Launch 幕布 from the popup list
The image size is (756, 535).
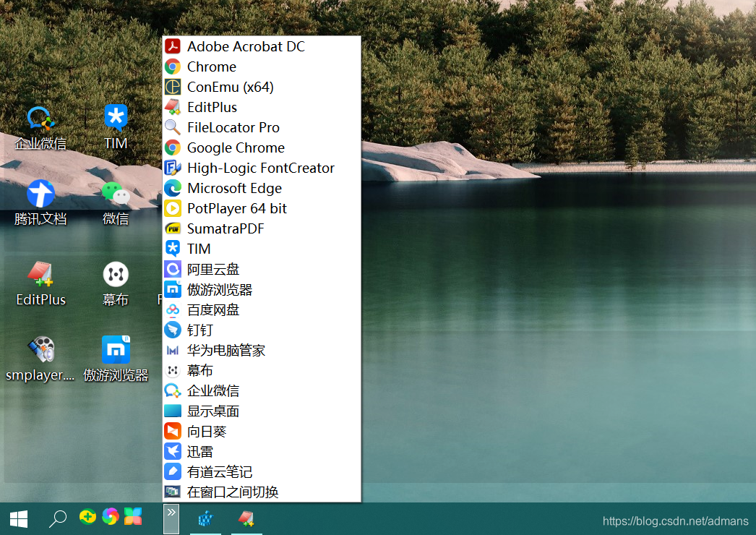tap(262, 370)
